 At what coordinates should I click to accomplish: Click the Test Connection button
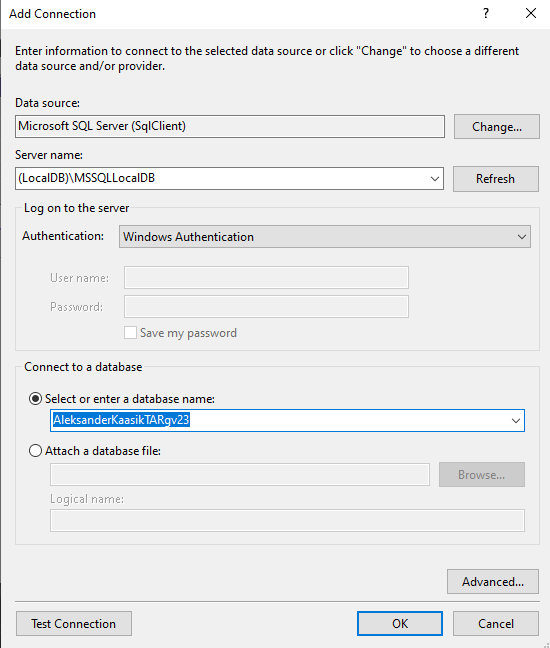[x=74, y=624]
